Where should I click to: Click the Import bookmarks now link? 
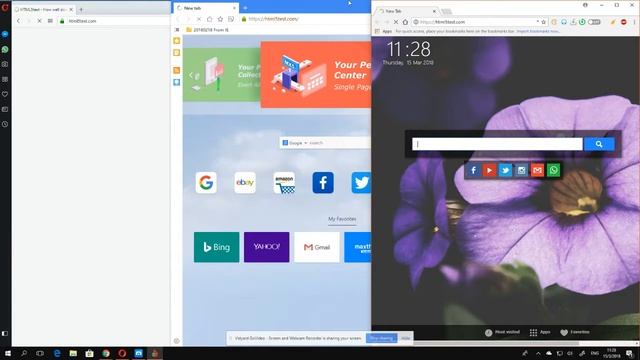[538, 31]
